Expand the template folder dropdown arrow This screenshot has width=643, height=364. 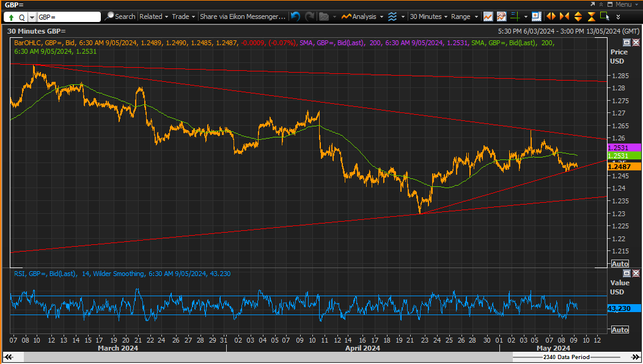point(334,17)
